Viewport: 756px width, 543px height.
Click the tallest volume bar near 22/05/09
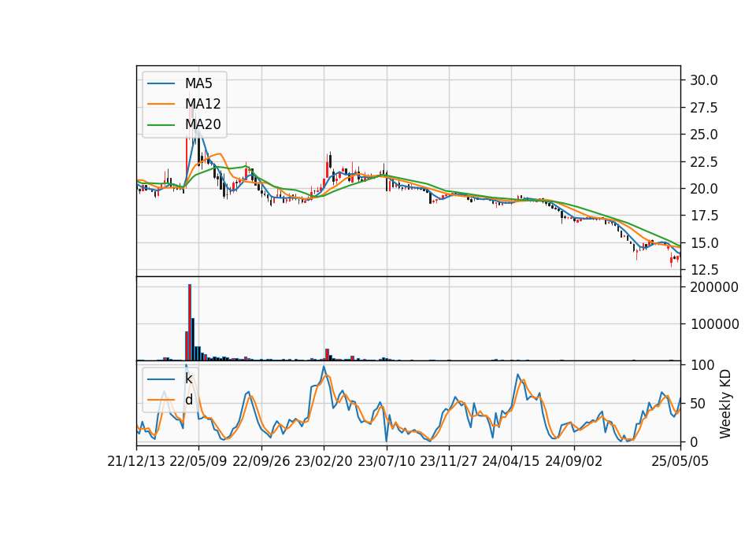click(x=190, y=323)
